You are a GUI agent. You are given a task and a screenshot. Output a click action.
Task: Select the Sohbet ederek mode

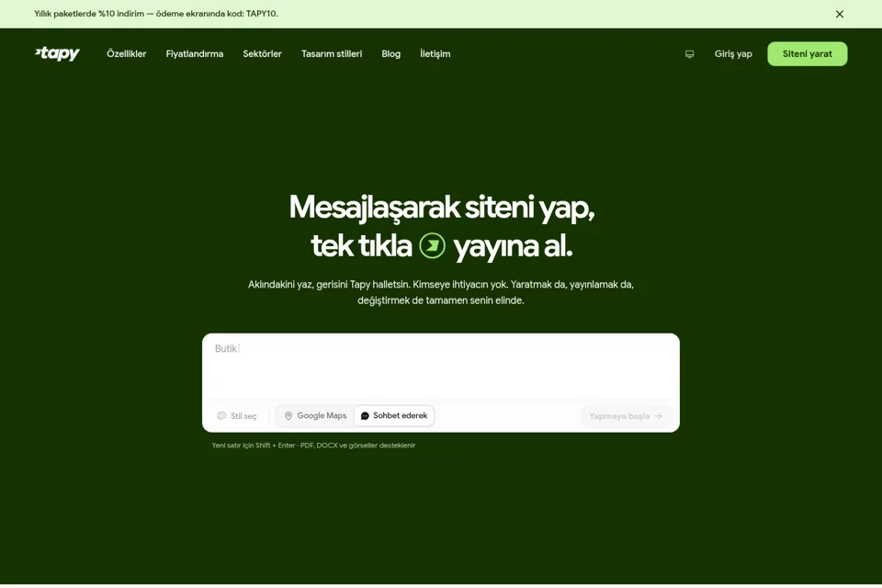tap(394, 416)
